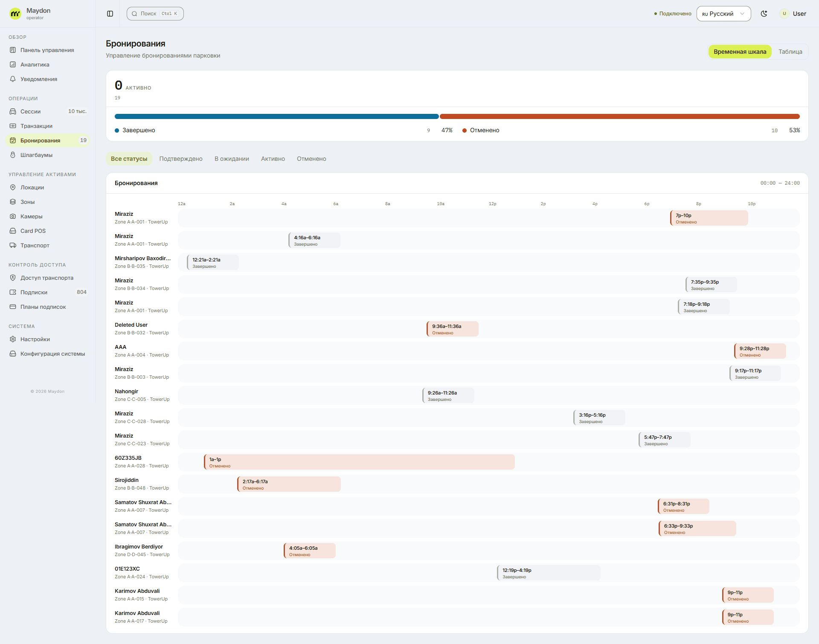Screen dimensions: 819x644
Task: Expand the Русский language dropdown
Action: 723,14
